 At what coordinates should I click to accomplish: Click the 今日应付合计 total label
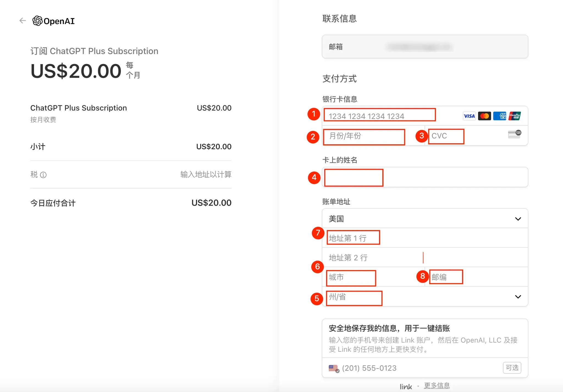point(53,203)
